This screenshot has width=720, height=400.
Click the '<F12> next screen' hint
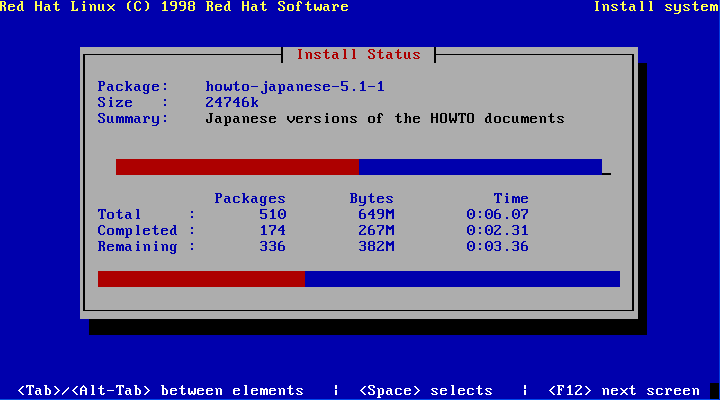[x=624, y=391]
